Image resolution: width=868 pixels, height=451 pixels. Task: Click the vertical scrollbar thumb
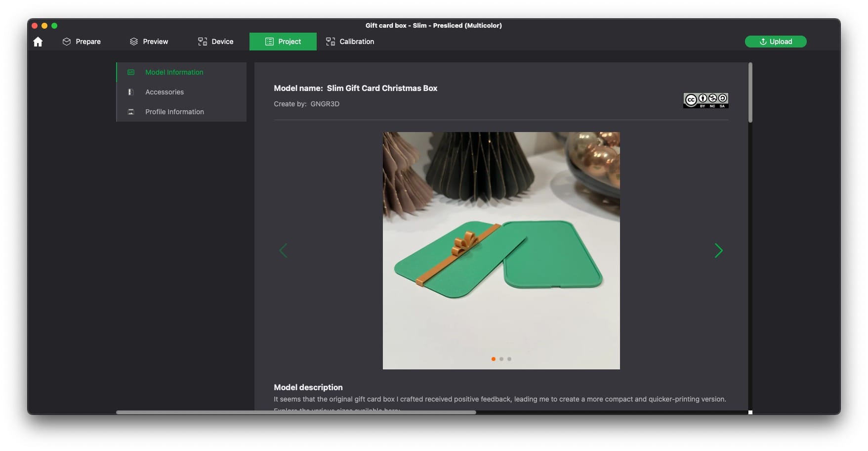tap(750, 93)
